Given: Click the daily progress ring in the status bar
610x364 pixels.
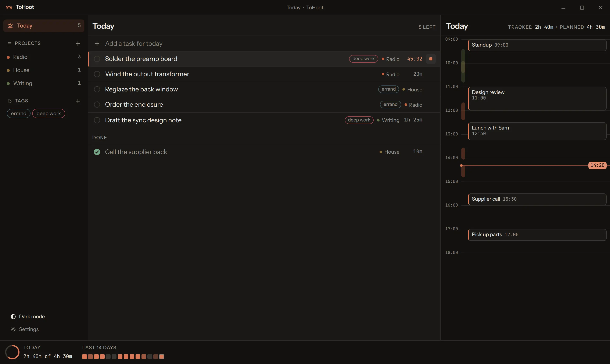Looking at the screenshot, I should (12, 352).
